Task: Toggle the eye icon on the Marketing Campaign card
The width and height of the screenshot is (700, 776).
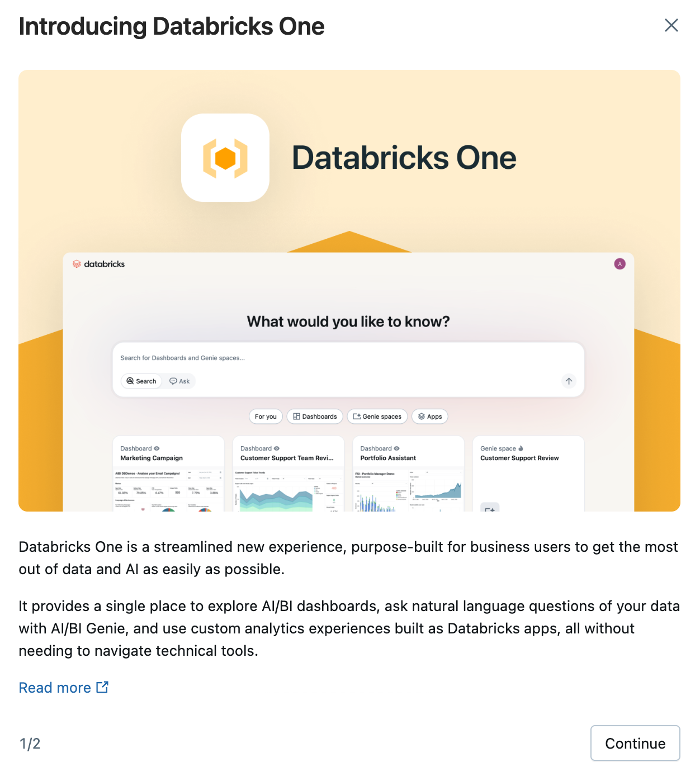Action: (x=157, y=448)
